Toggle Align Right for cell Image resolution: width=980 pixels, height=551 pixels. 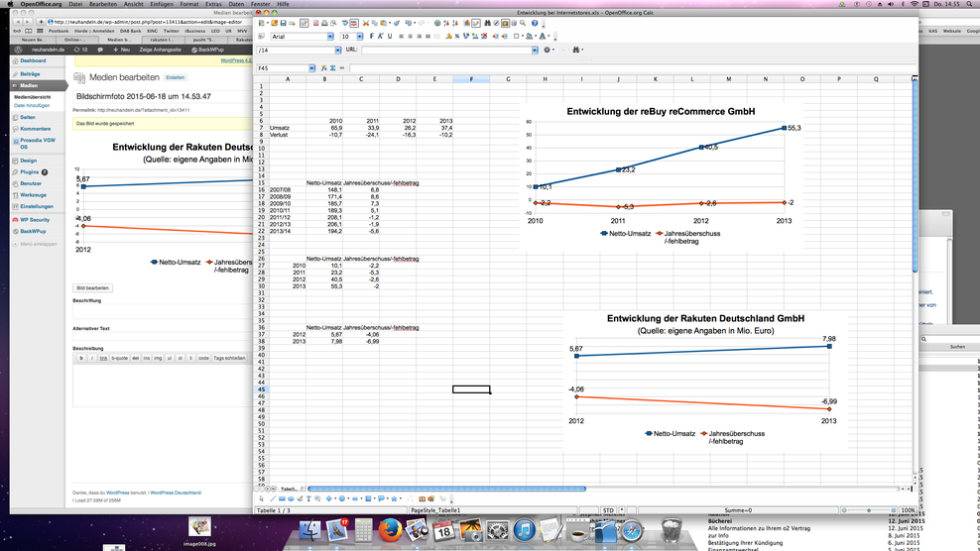419,37
